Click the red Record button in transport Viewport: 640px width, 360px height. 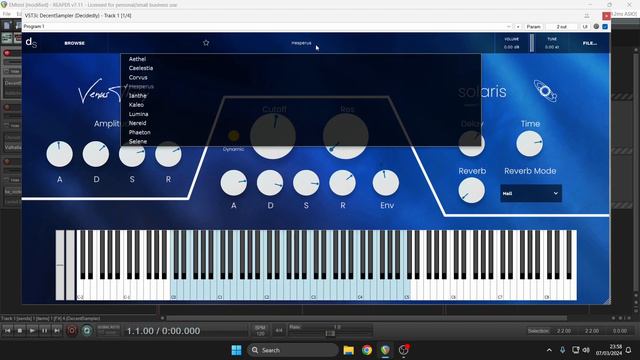[x=72, y=331]
